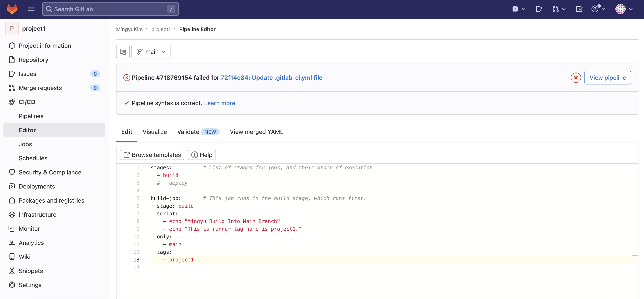Click the editor minimap scrollbar marker
The width and height of the screenshot is (644, 299).
tap(635, 256)
